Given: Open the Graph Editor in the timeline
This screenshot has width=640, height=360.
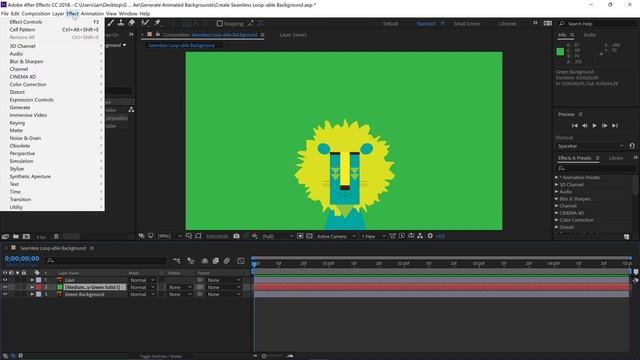Looking at the screenshot, I should 241,261.
